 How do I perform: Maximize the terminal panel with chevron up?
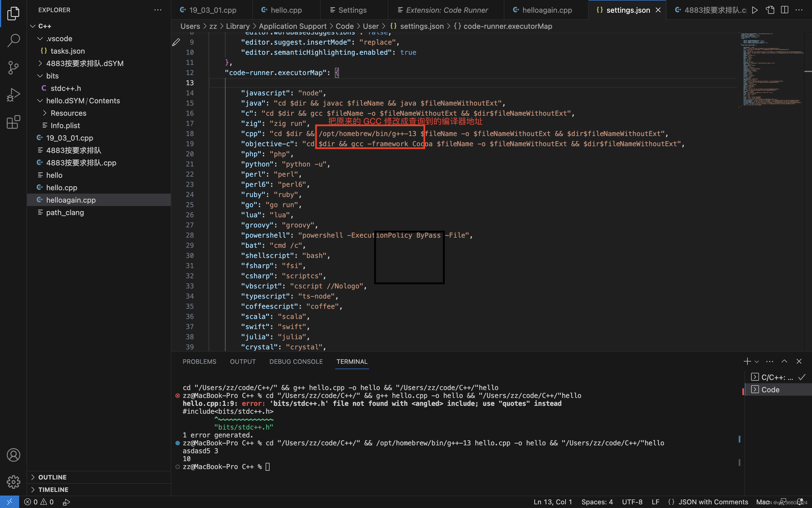(x=784, y=362)
